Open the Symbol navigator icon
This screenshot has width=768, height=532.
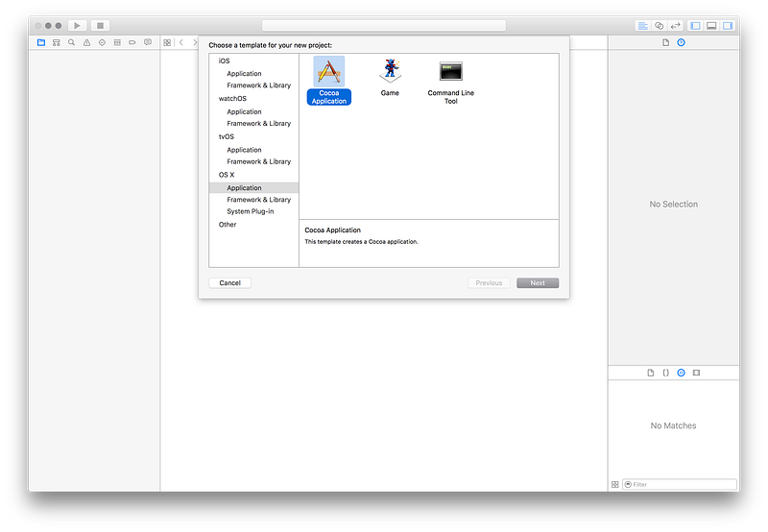(57, 42)
